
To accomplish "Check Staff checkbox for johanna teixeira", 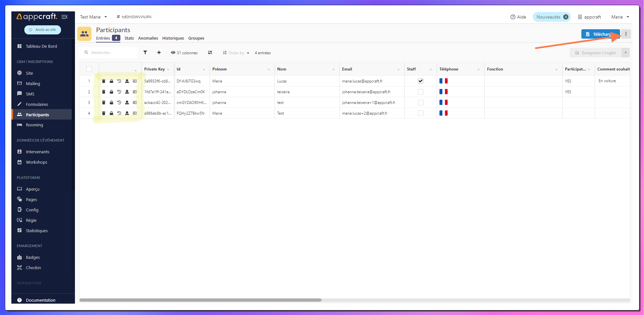I will pos(420,92).
